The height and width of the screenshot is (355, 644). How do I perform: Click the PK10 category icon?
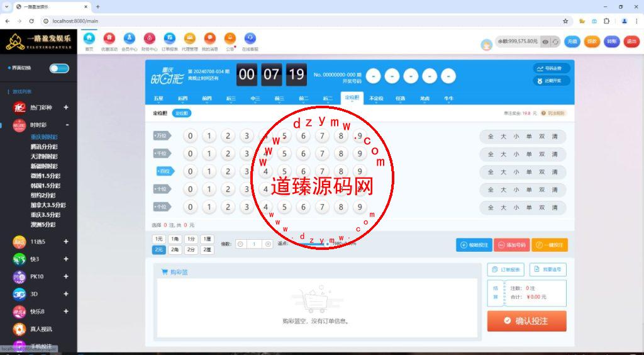(19, 276)
